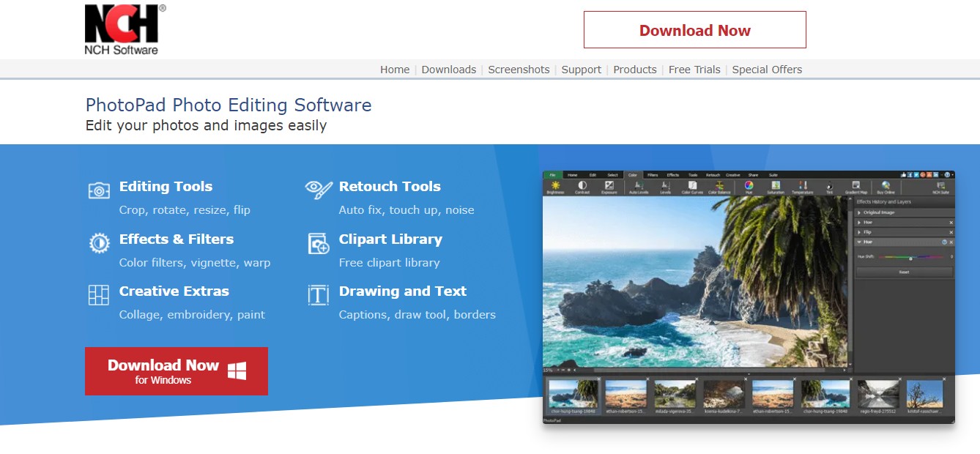Click the grid icon beside Creative Extras
This screenshot has width=980, height=454.
pyautogui.click(x=99, y=294)
